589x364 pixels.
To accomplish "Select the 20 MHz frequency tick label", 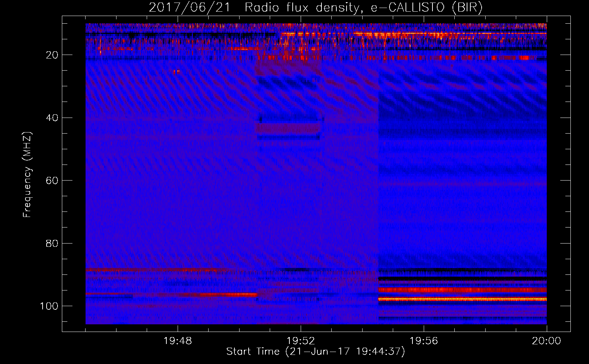I will 52,55.
